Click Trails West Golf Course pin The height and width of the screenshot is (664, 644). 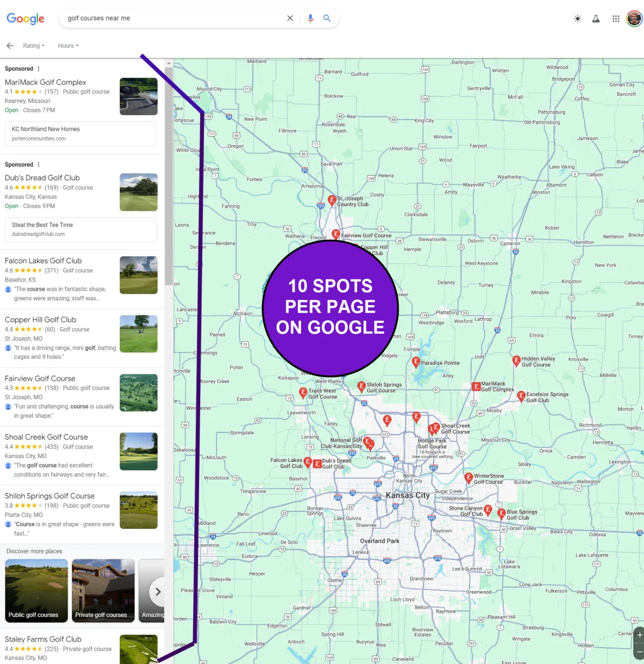tap(303, 393)
